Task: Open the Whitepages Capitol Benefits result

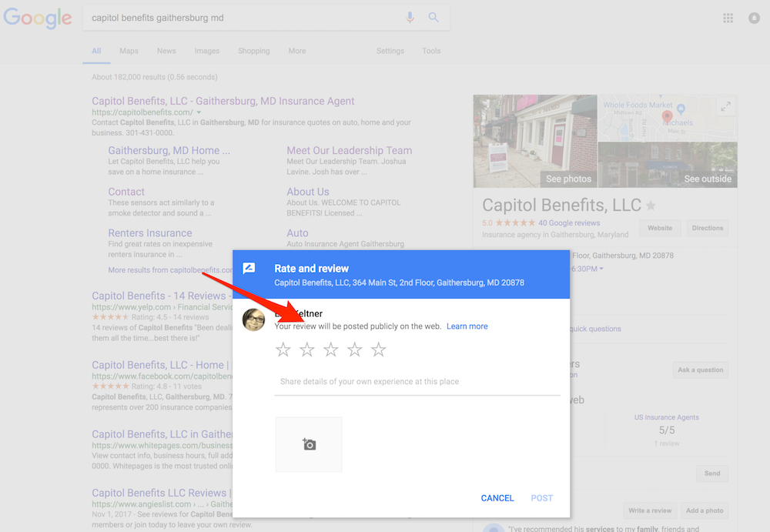Action: [162, 434]
